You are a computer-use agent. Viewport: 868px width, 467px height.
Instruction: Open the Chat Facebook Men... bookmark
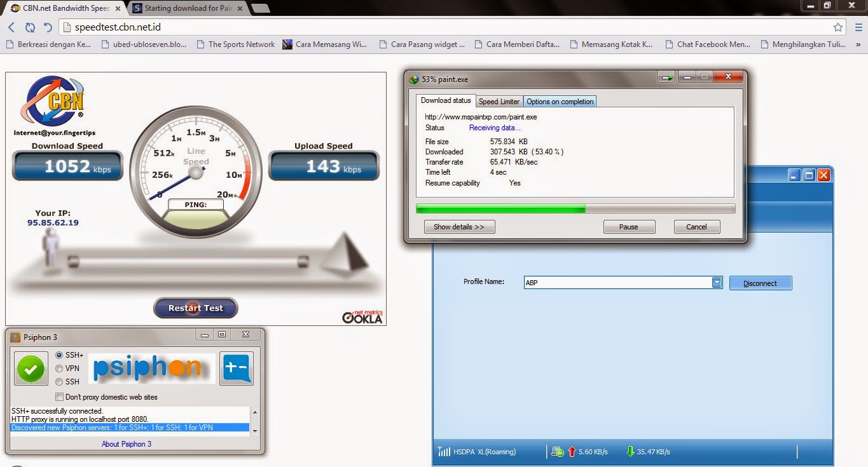coord(708,44)
